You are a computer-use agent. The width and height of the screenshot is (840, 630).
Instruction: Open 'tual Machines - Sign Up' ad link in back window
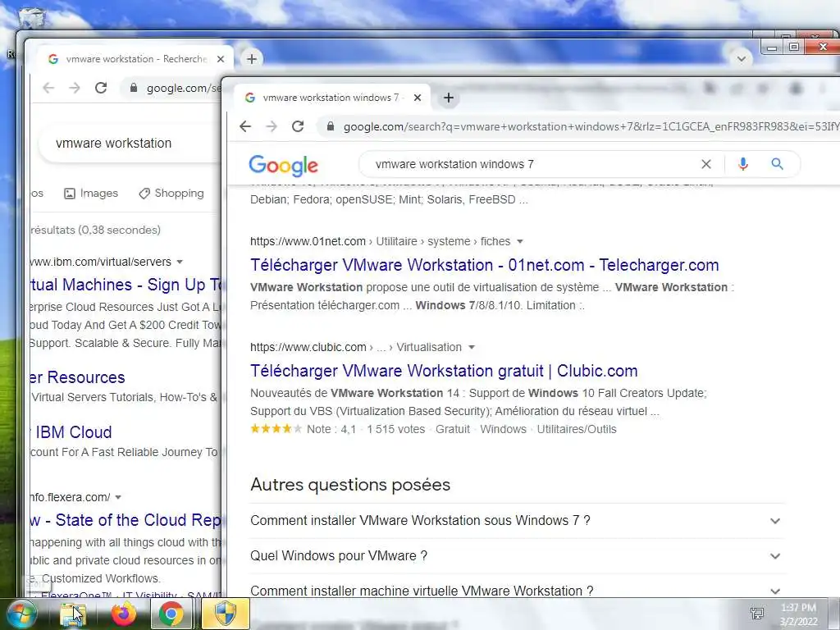point(126,285)
